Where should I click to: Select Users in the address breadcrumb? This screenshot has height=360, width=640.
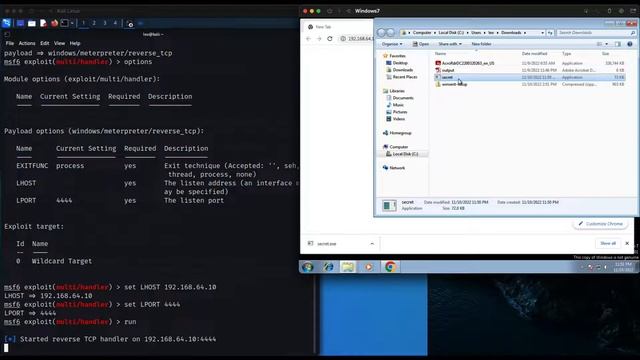click(x=476, y=33)
